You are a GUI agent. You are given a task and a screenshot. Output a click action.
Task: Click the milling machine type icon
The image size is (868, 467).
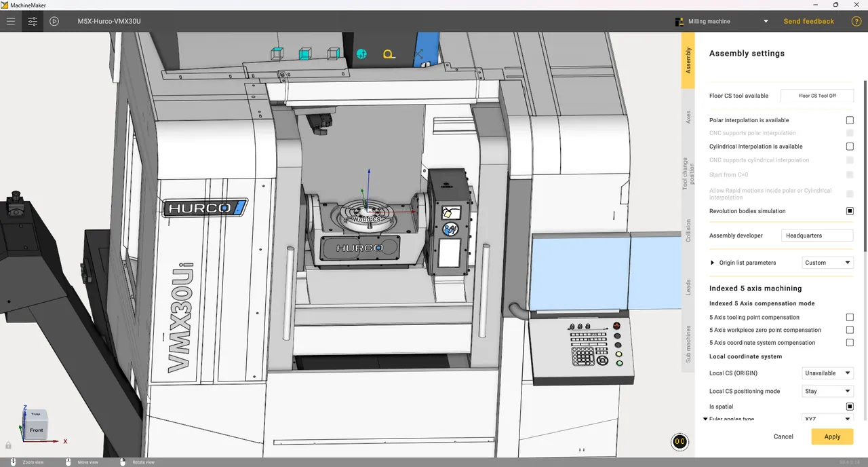pyautogui.click(x=679, y=21)
